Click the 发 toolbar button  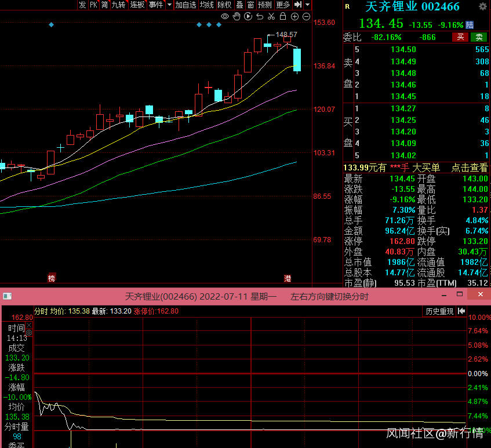[x=82, y=5]
